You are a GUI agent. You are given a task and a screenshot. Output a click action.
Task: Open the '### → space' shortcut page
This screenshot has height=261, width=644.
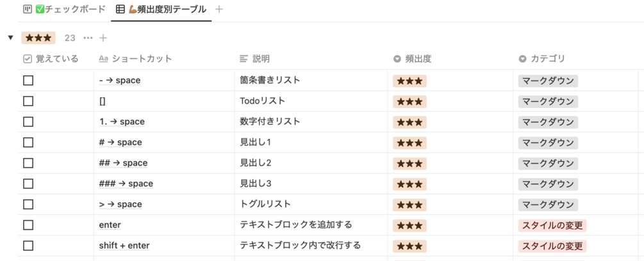126,184
